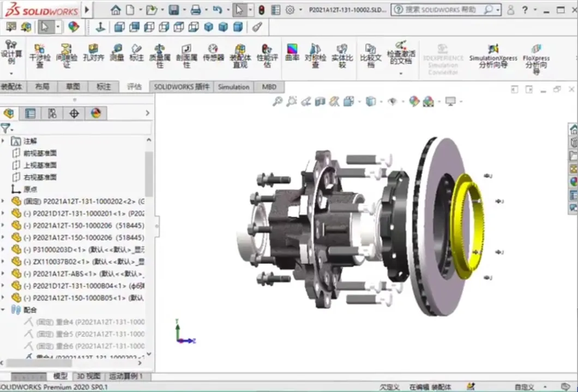
Task: Open the 运动算例 1 motion study tab
Action: coord(126,376)
